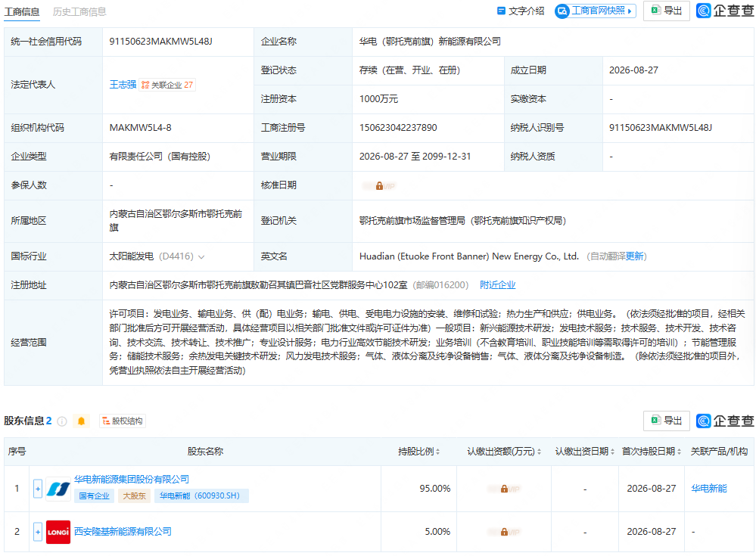
Task: Select 95.00% shareholding value
Action: pyautogui.click(x=435, y=489)
